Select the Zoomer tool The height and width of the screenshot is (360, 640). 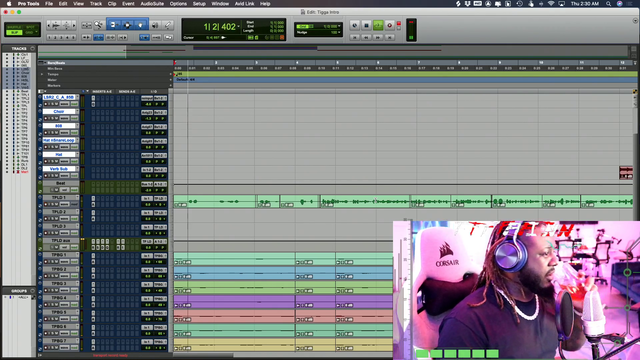click(x=98, y=25)
